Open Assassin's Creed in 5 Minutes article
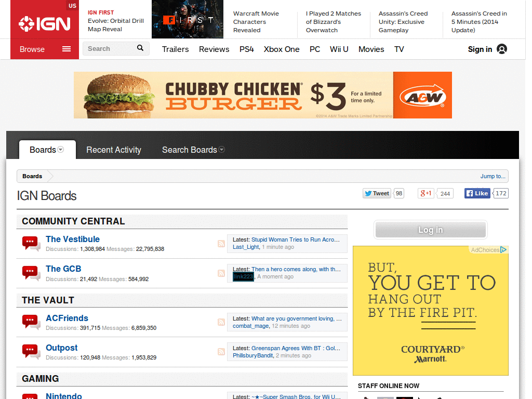Screen dimensions: 532x399 pyautogui.click(x=479, y=22)
